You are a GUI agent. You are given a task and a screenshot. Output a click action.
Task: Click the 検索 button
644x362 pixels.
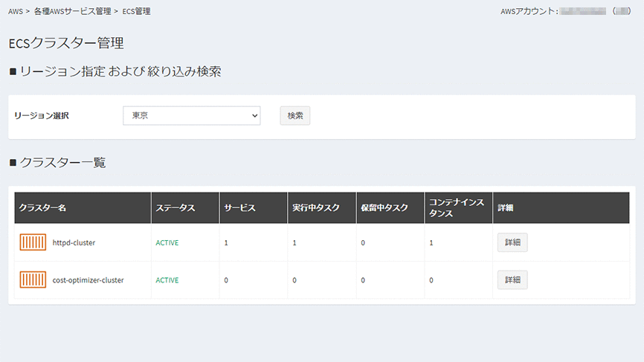point(295,116)
